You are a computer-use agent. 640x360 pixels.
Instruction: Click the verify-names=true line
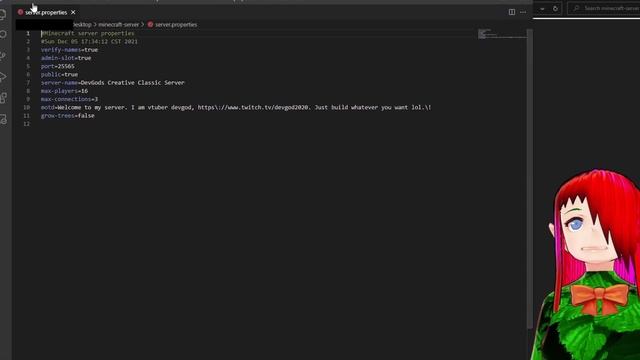coord(69,50)
